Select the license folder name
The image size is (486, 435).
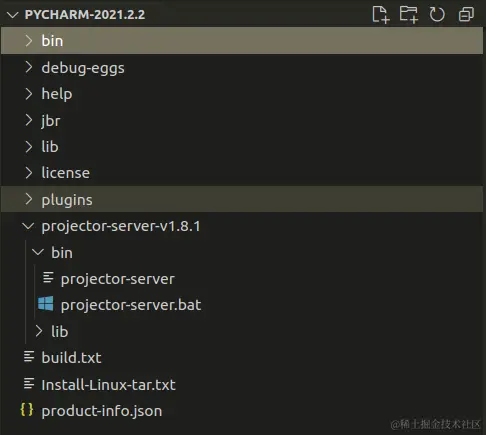tap(66, 173)
